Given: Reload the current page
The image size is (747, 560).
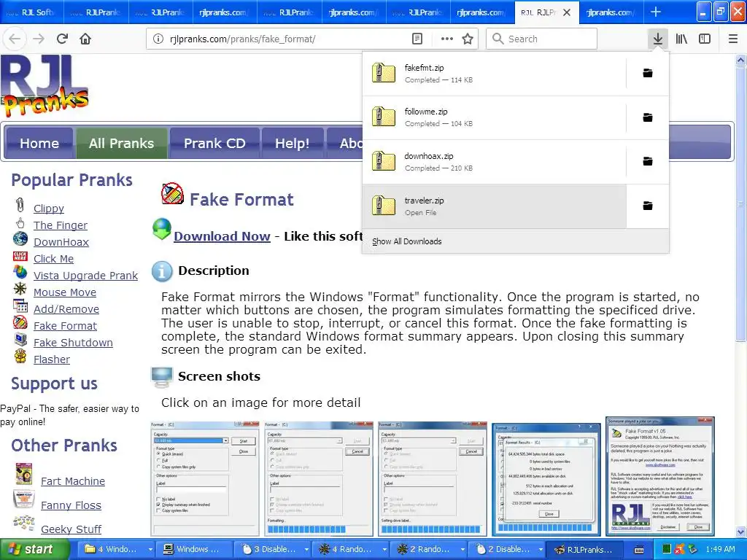Looking at the screenshot, I should click(x=62, y=39).
